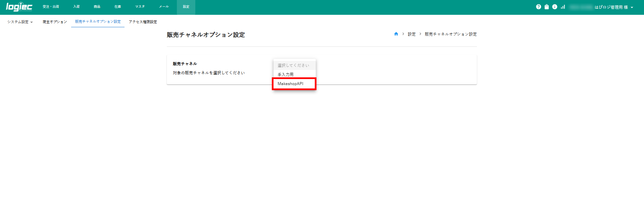Image resolution: width=644 pixels, height=224 pixels.
Task: Open the information circle icon
Action: [x=554, y=7]
